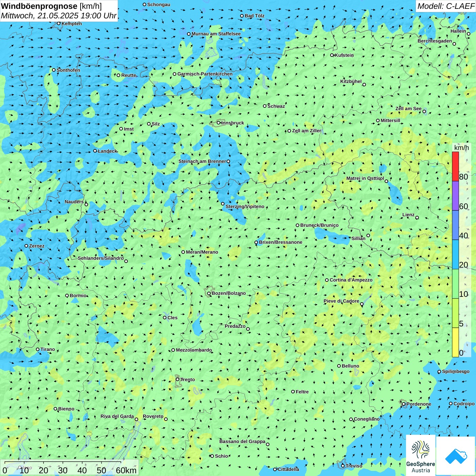The height and width of the screenshot is (476, 476).
Task: Click the 'Conegliano' label
Action: click(367, 419)
